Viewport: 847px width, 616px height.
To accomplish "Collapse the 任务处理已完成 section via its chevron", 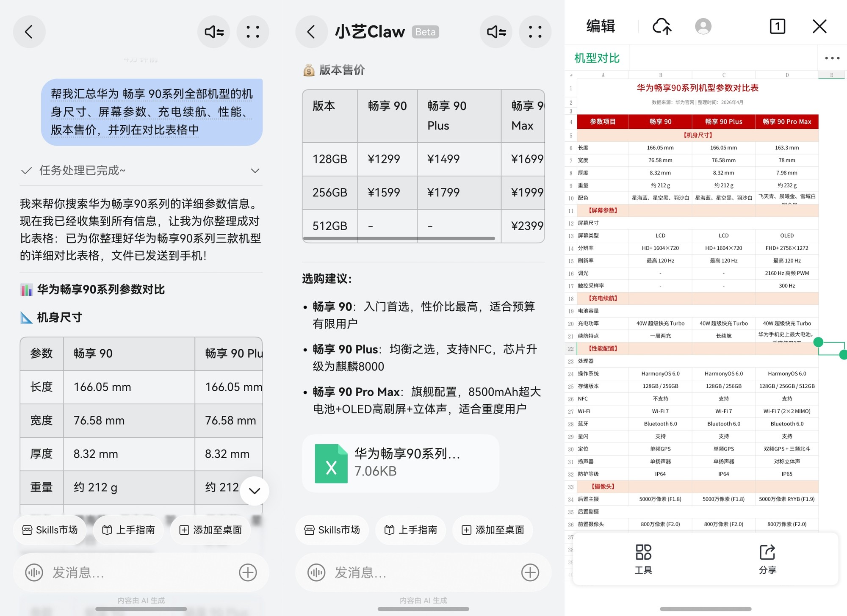I will 255,170.
